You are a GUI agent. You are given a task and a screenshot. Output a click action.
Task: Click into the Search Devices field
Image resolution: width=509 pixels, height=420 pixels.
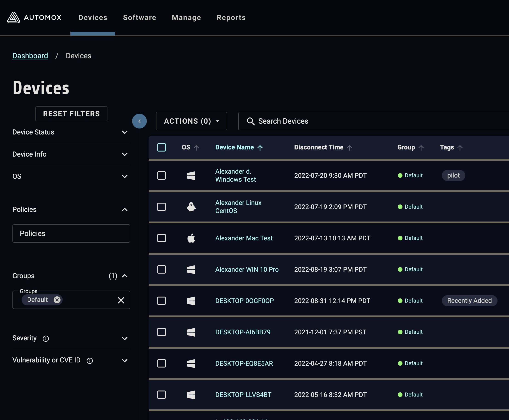point(374,121)
